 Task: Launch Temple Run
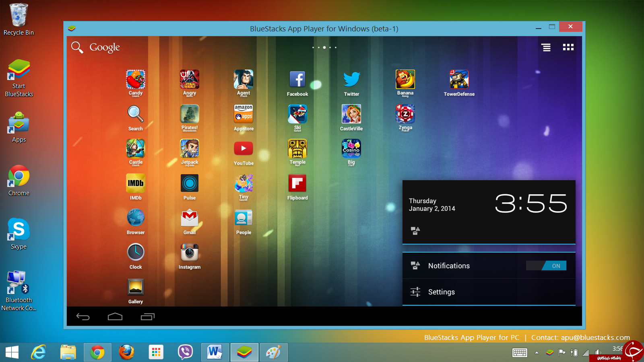(x=297, y=149)
